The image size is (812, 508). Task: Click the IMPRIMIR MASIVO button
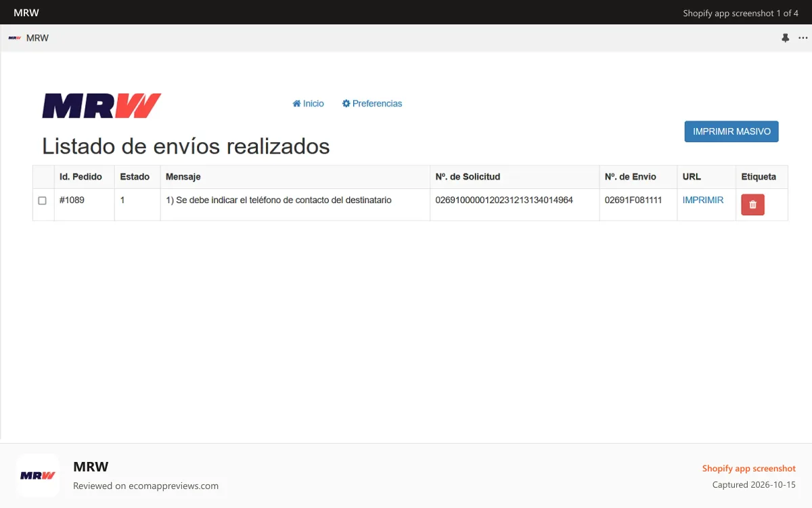tap(731, 131)
